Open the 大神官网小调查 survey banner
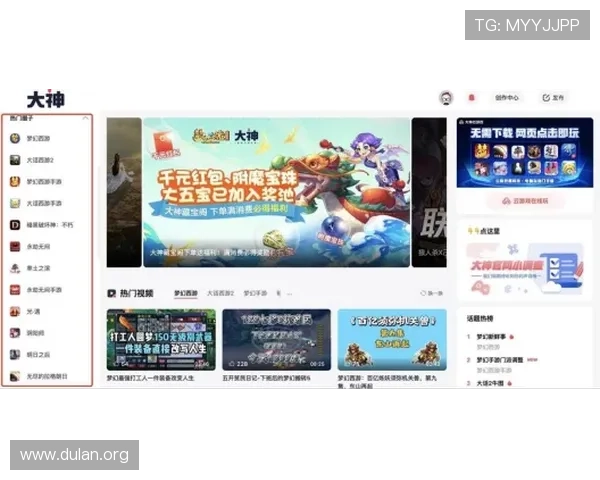600x480 pixels. pos(525,268)
